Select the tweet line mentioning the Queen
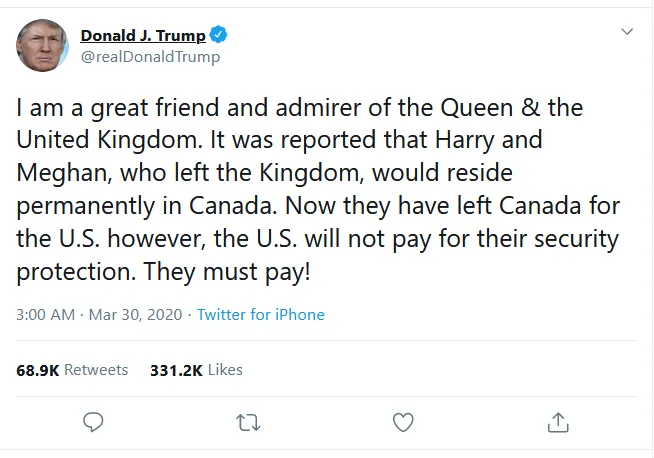The width and height of the screenshot is (654, 458). [x=299, y=108]
